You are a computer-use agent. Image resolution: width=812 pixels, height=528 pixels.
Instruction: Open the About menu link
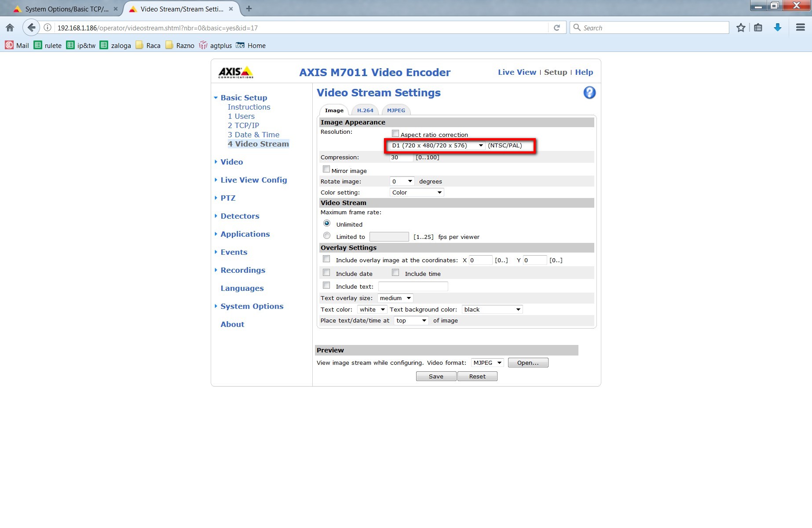click(232, 324)
